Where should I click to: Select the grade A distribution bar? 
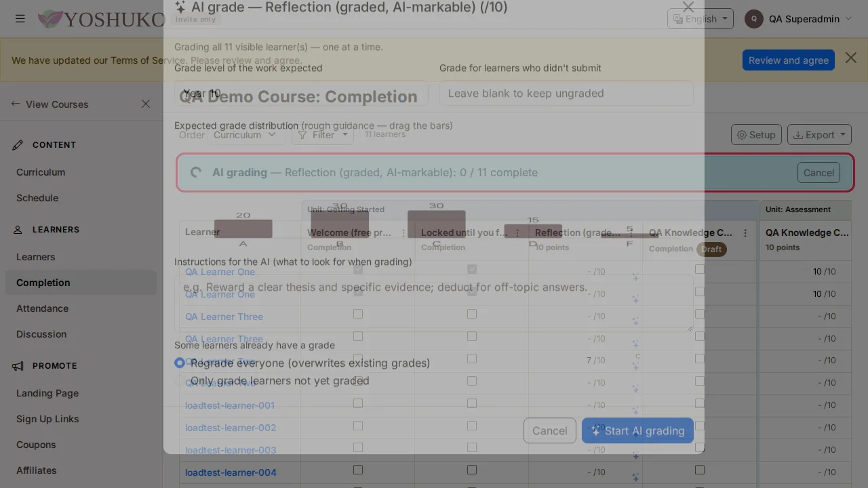[243, 228]
